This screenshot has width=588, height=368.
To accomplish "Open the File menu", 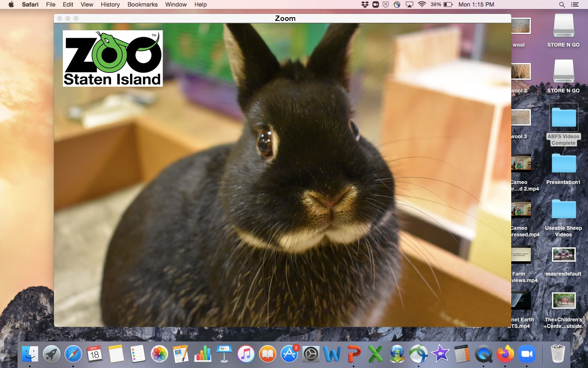I will (51, 4).
